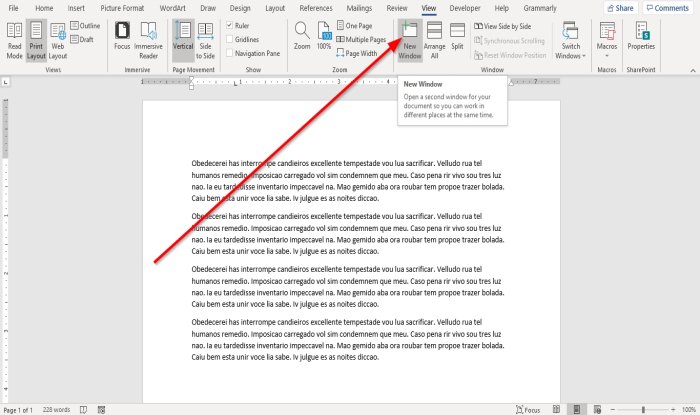Click the first-line indent marker on ruler
700x415 pixels.
point(191,79)
